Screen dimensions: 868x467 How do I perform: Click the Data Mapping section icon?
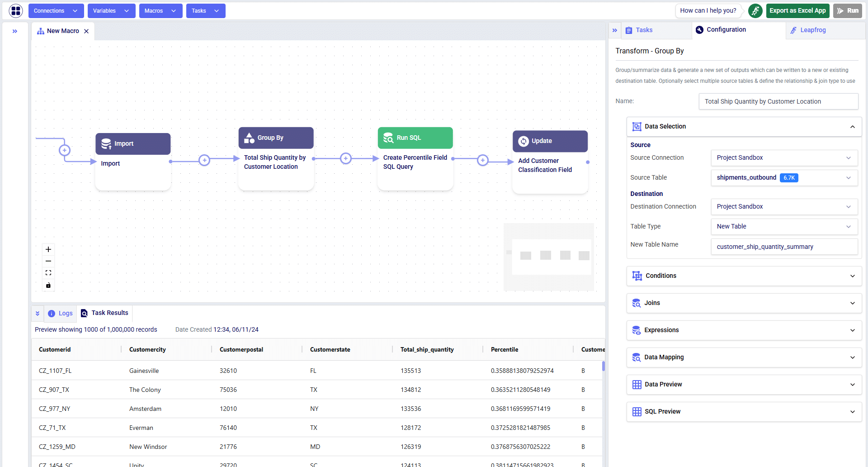637,357
